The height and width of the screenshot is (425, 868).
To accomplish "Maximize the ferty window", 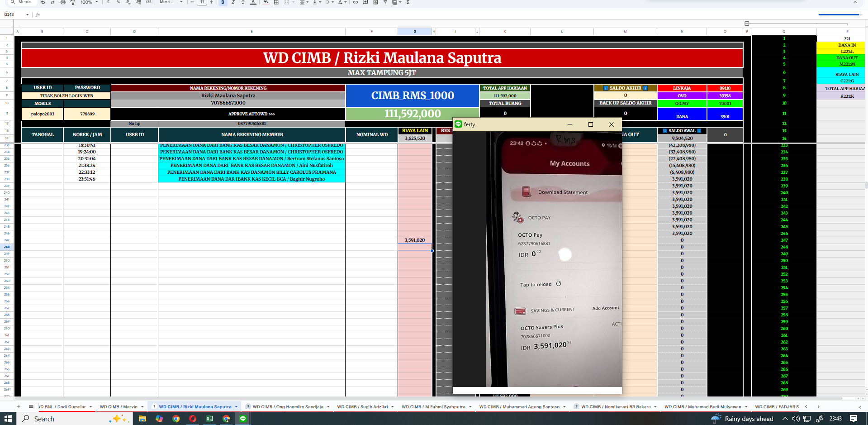I will pyautogui.click(x=590, y=124).
